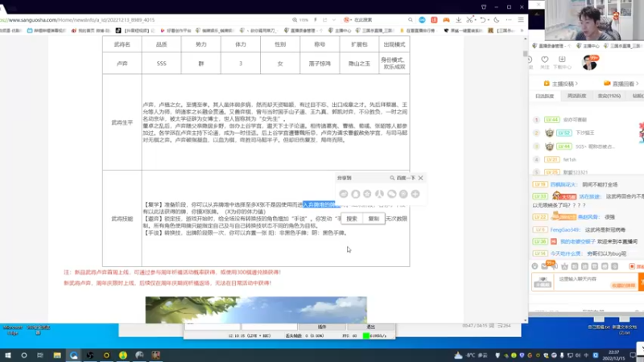Type in the 在此搜索 search field

pyautogui.click(x=378, y=19)
